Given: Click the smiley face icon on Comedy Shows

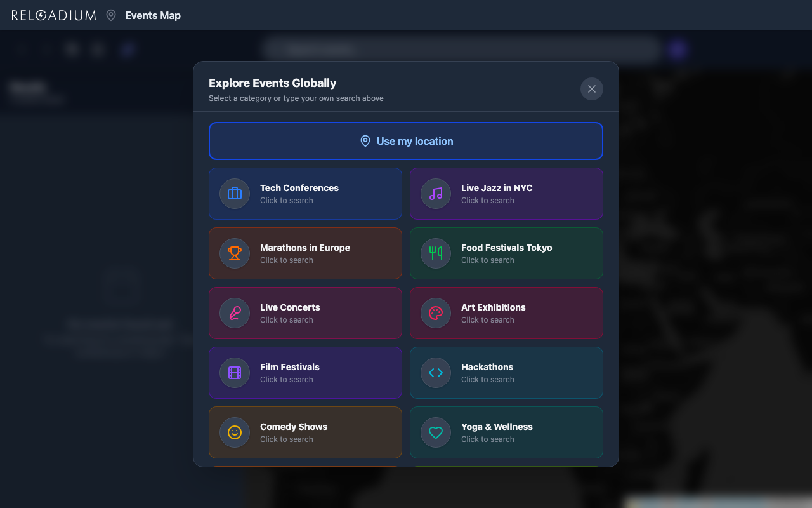Looking at the screenshot, I should point(234,432).
